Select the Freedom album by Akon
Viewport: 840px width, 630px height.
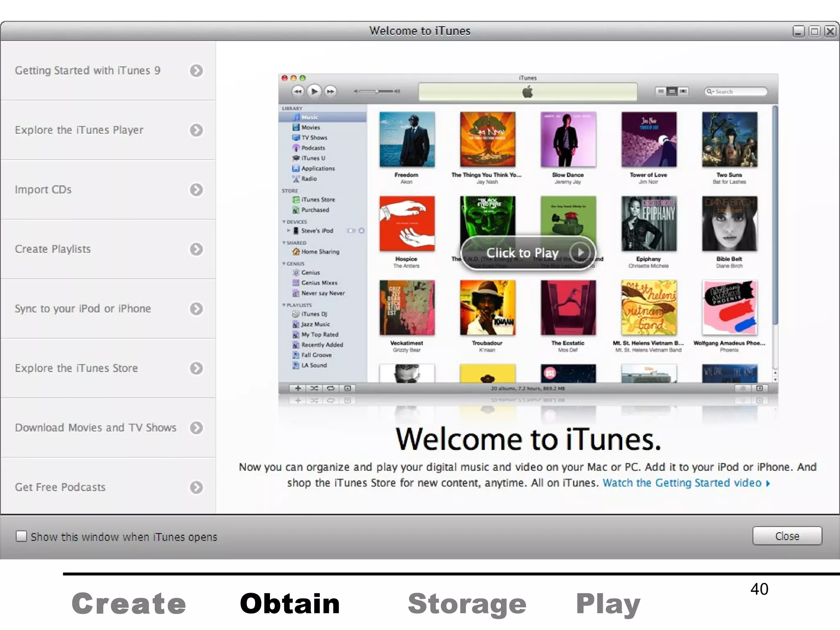point(407,139)
